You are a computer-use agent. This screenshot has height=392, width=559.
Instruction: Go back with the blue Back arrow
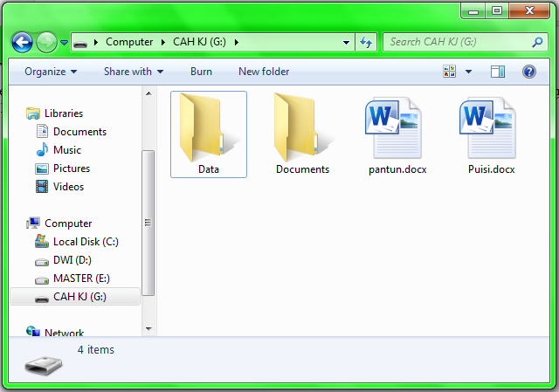[22, 43]
